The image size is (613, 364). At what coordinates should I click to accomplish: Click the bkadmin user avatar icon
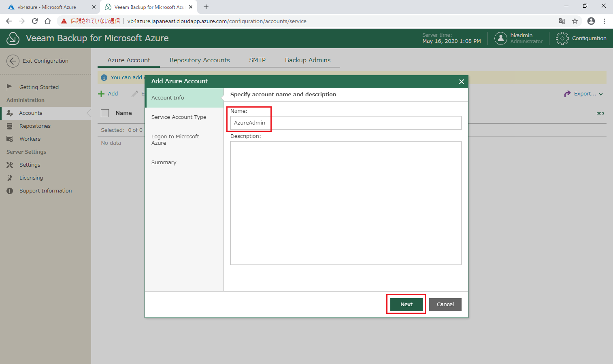[x=501, y=38]
